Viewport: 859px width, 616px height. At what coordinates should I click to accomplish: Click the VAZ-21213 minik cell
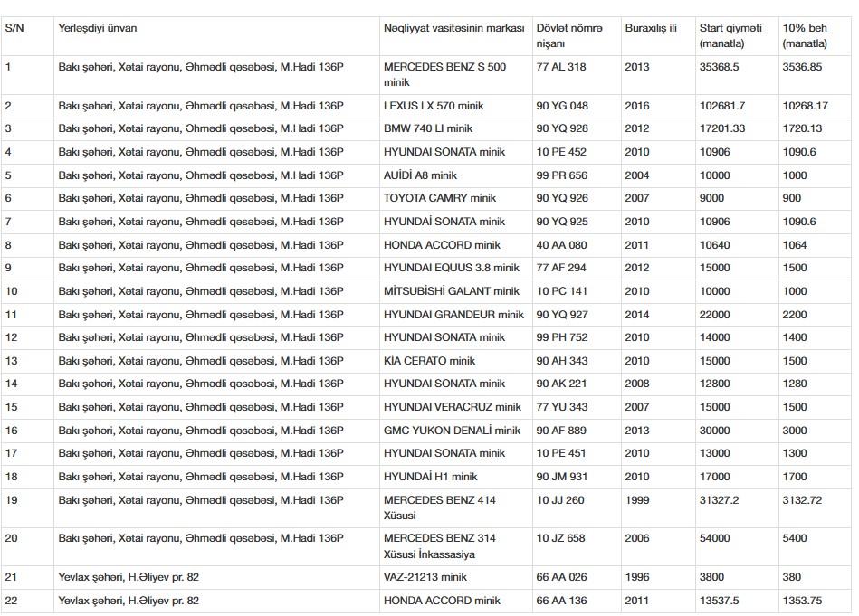425,577
